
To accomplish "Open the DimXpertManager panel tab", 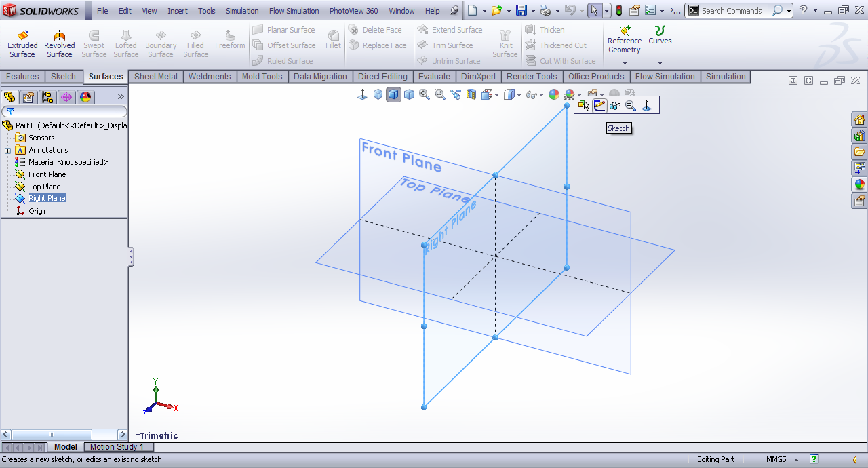I will tap(66, 97).
